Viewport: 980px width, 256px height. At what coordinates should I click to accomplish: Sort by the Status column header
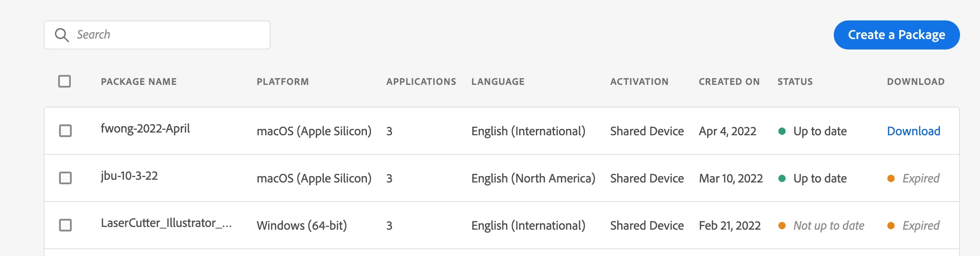795,82
